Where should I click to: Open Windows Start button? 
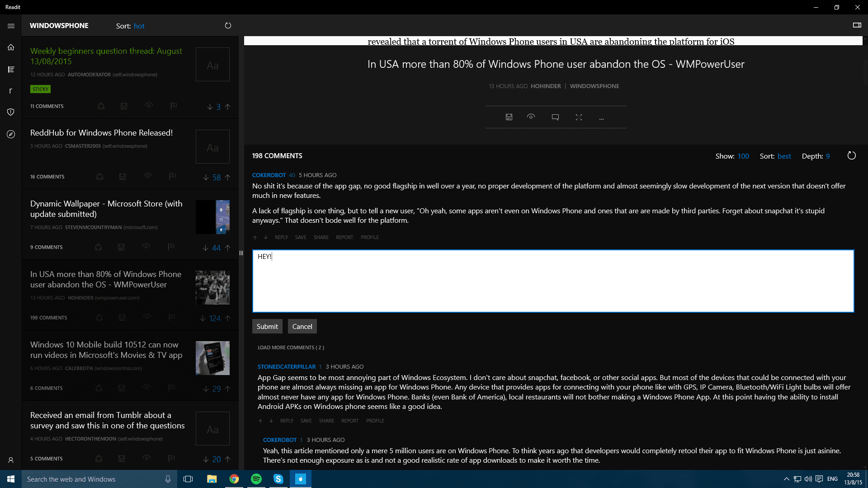click(x=11, y=479)
